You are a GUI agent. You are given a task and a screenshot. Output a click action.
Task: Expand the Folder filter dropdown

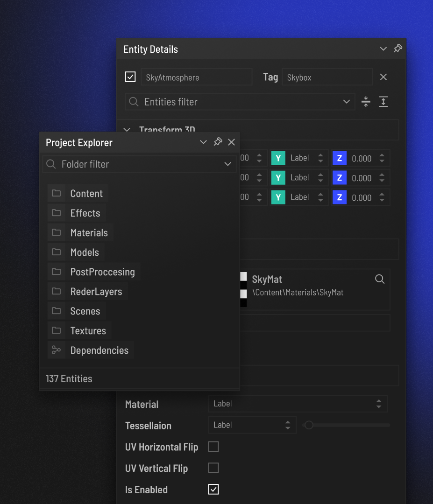pos(228,164)
